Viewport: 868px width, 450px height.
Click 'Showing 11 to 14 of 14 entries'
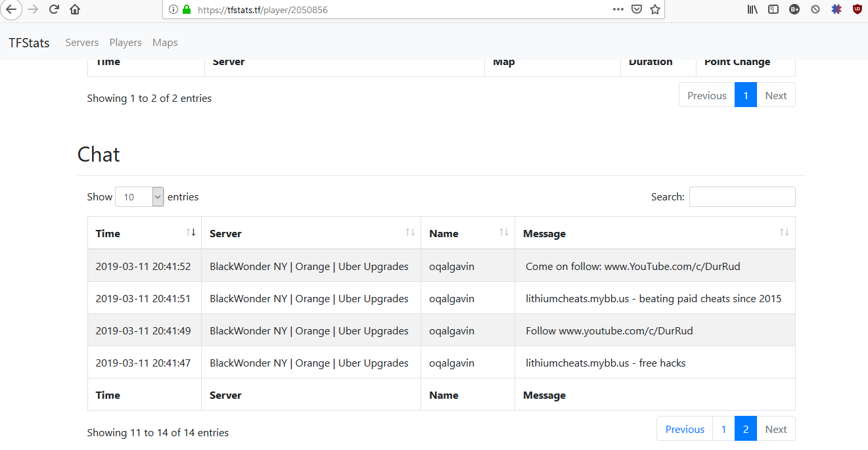coord(158,432)
